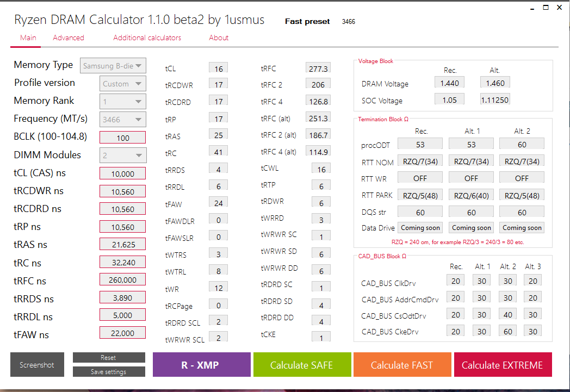
Task: Select the Data Drive Rec. Coming soon box
Action: (420, 227)
